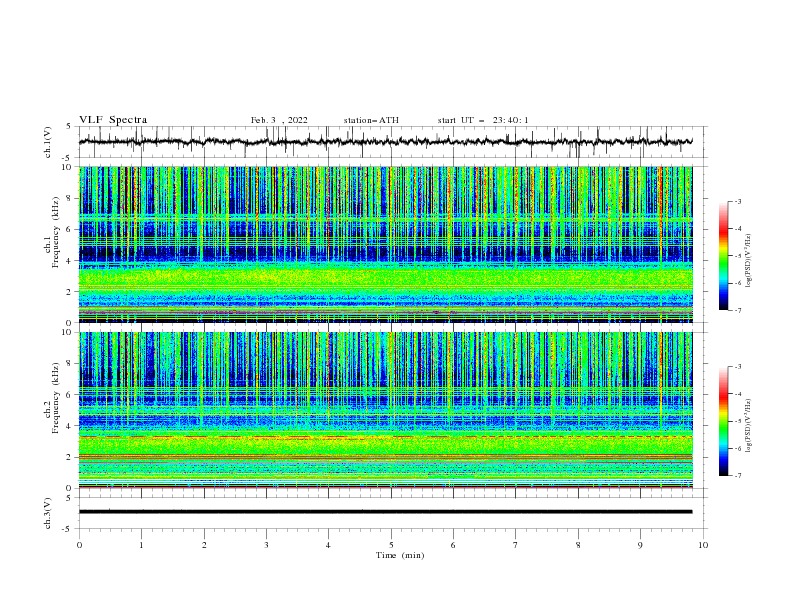This screenshot has height=612, width=792.
Task: Click the ch.2 spectrogram panel
Action: point(386,410)
